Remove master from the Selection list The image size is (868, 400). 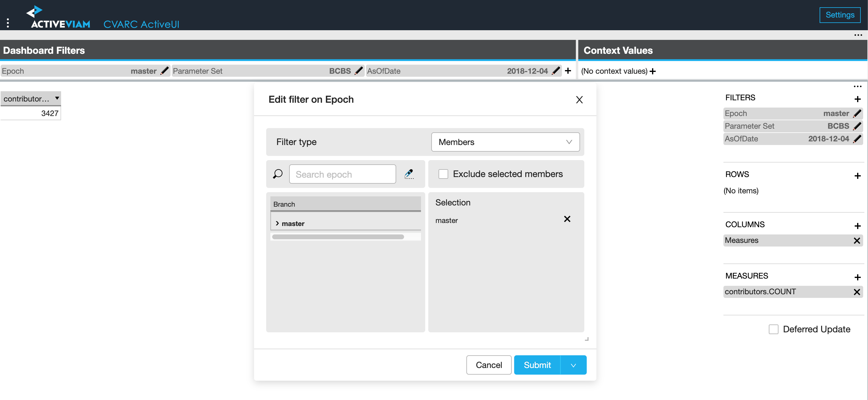click(567, 219)
